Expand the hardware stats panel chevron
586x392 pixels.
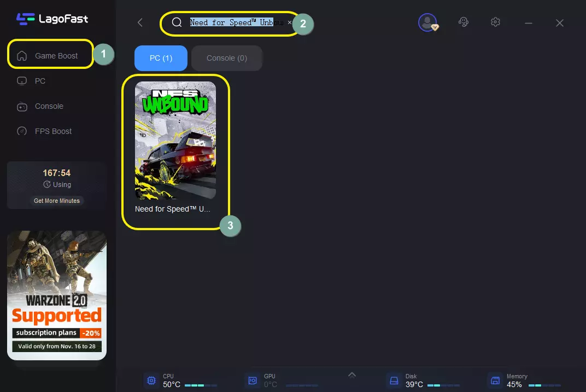point(351,375)
